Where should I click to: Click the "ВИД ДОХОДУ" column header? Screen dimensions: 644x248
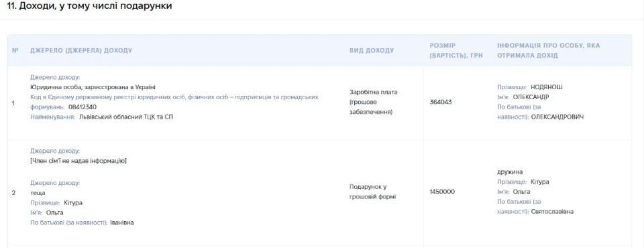[372, 50]
